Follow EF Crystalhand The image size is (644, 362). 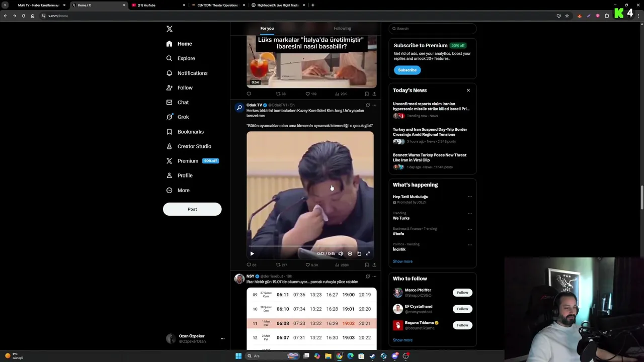coord(462,309)
